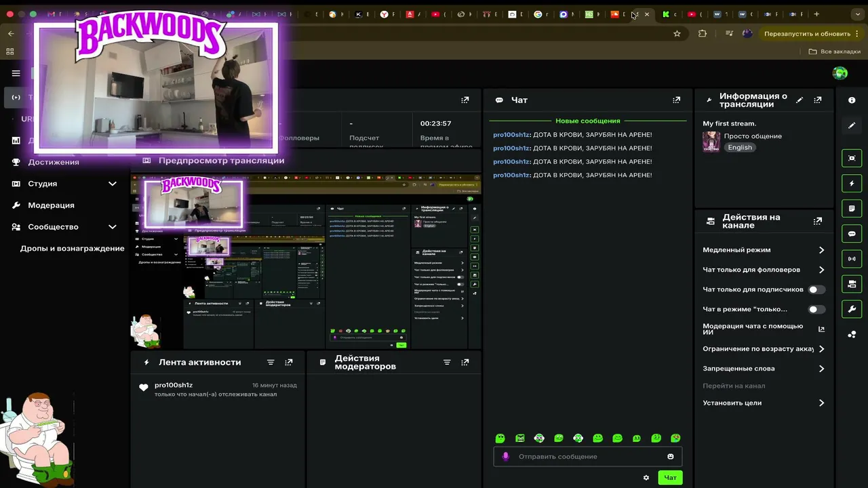Pop out the Действия на канале panel
Screen dimensions: 868x488
tap(818, 221)
